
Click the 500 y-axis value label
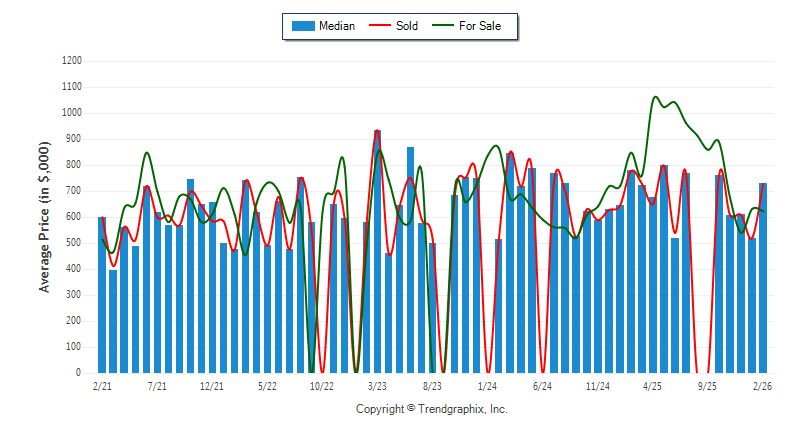pyautogui.click(x=75, y=243)
